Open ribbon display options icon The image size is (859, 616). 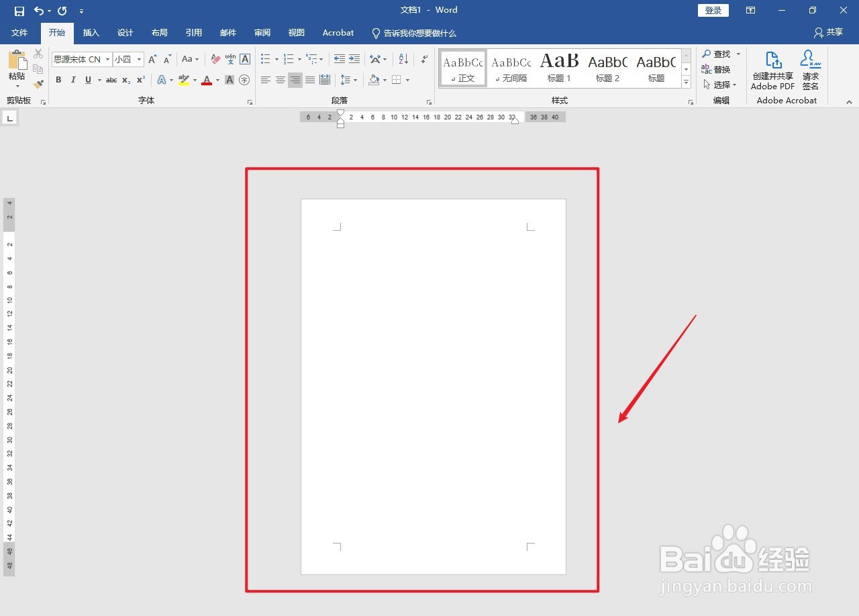(750, 11)
